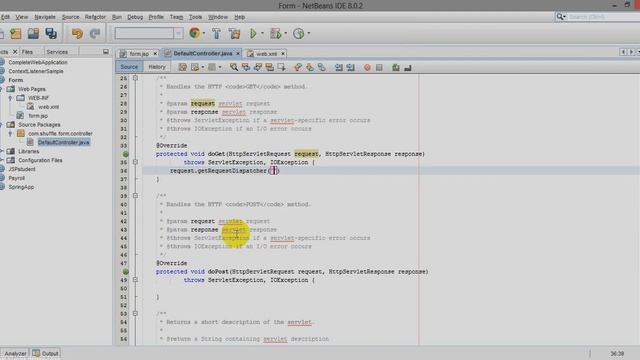Open the New Project icon
Image resolution: width=640 pixels, height=360 pixels.
(16, 33)
